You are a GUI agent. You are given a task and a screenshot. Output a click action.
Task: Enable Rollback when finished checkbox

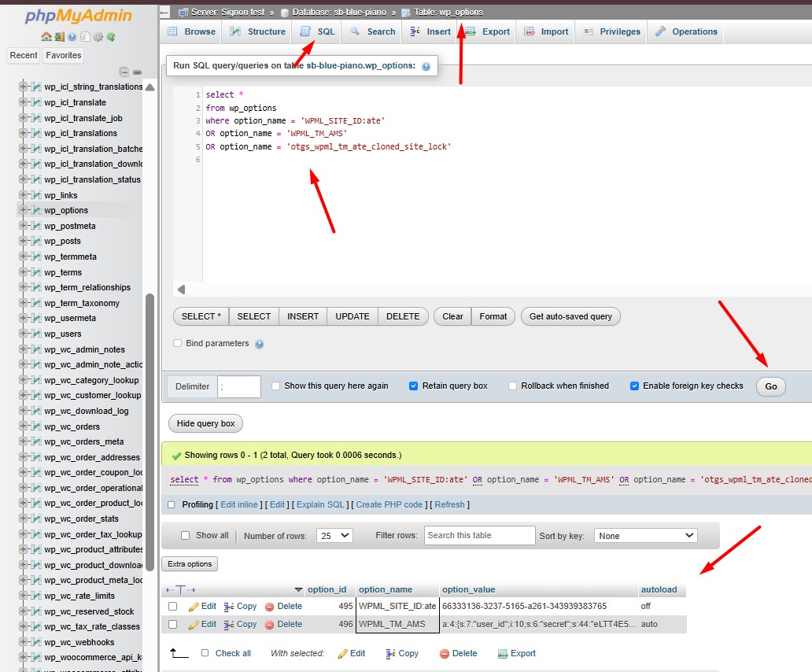coord(513,386)
